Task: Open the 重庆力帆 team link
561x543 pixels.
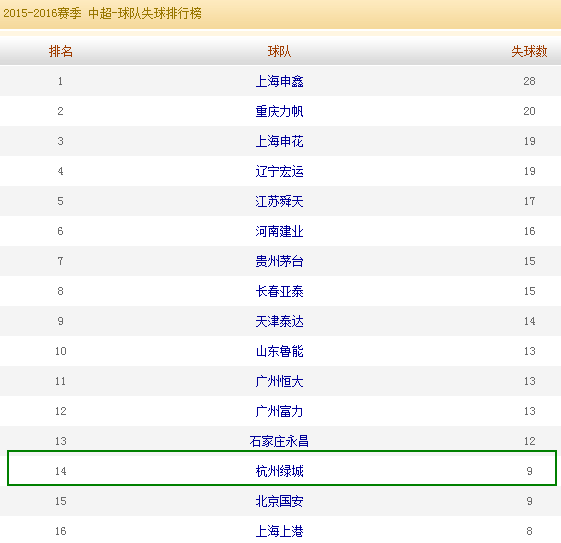Action: coord(279,112)
